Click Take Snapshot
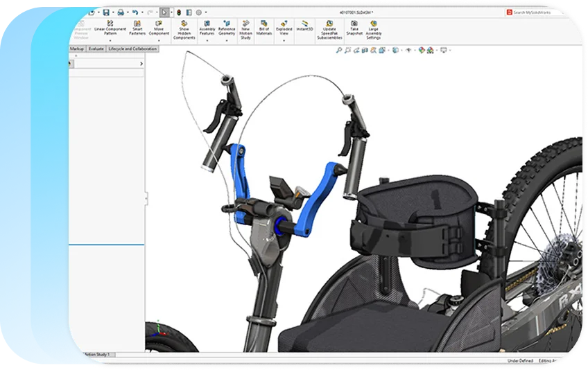 [354, 28]
